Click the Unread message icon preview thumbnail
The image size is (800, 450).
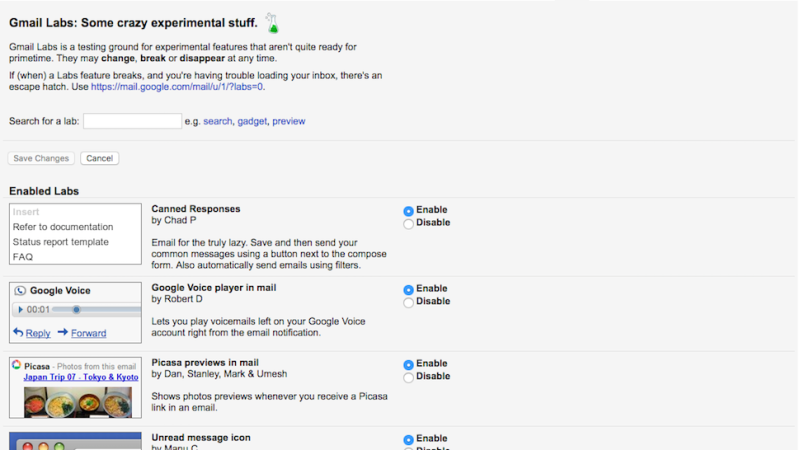tap(75, 441)
